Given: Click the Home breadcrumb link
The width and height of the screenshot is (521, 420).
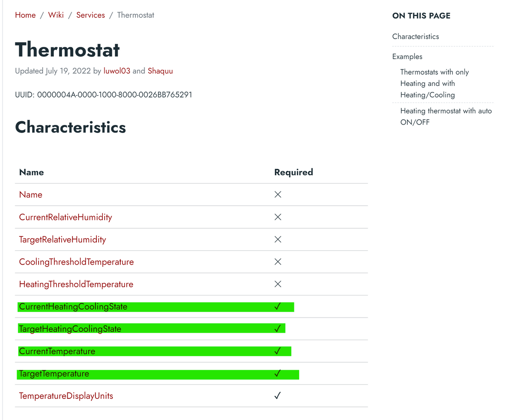Looking at the screenshot, I should pyautogui.click(x=25, y=15).
